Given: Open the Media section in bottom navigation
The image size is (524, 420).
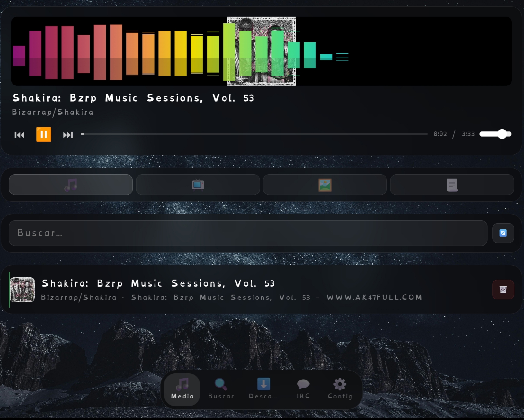Looking at the screenshot, I should (182, 389).
